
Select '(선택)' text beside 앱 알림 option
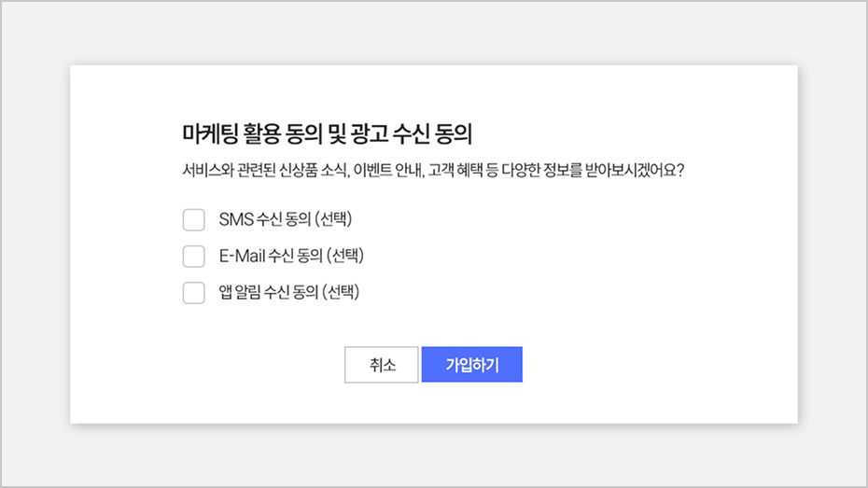click(x=341, y=293)
